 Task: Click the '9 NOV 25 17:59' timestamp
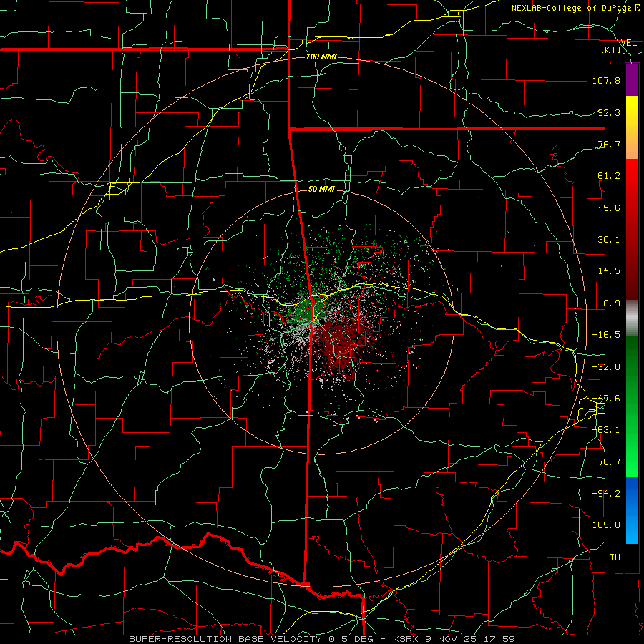472,639
